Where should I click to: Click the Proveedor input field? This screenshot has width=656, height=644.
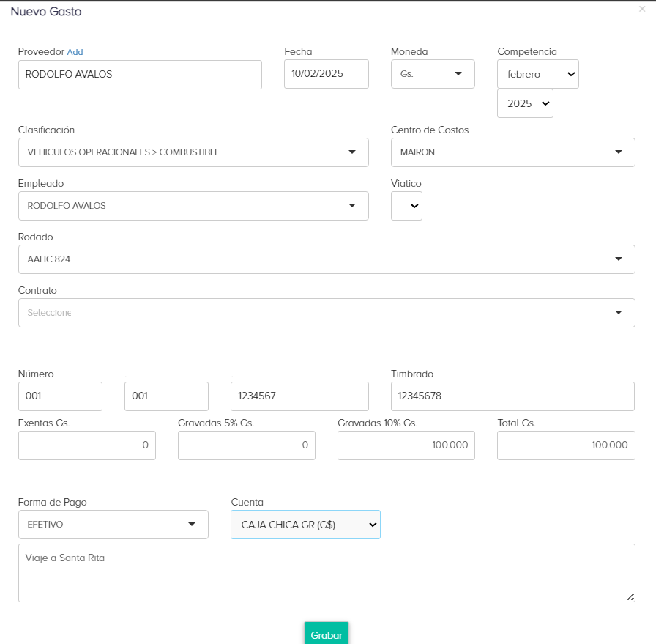click(140, 75)
